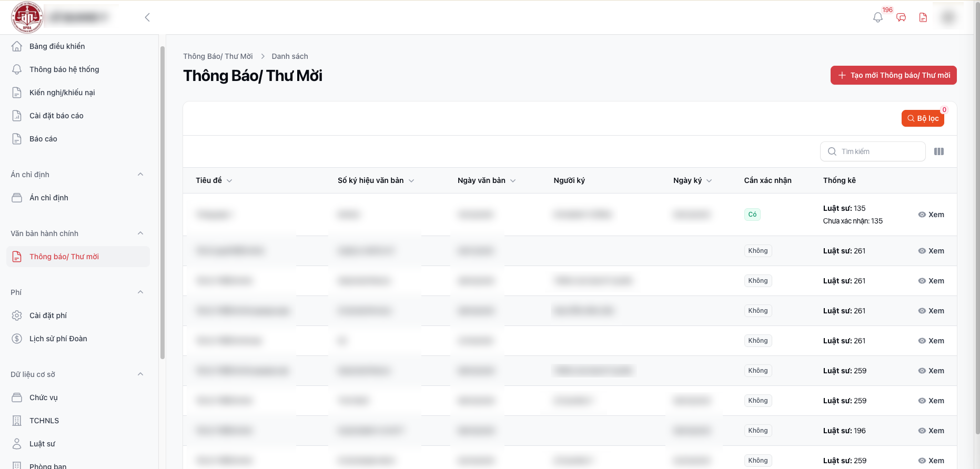Open the Thông báo hệ thống menu
Image resolution: width=980 pixels, height=469 pixels.
coord(64,69)
